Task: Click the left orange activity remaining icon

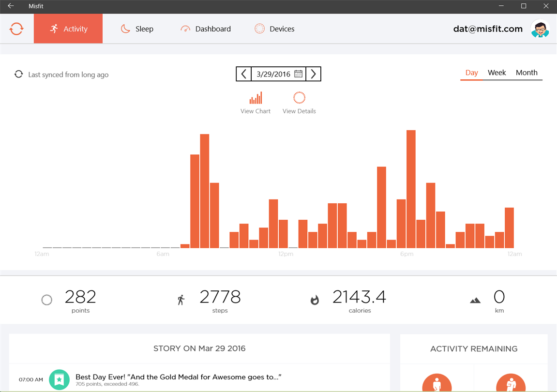Action: coord(437,383)
